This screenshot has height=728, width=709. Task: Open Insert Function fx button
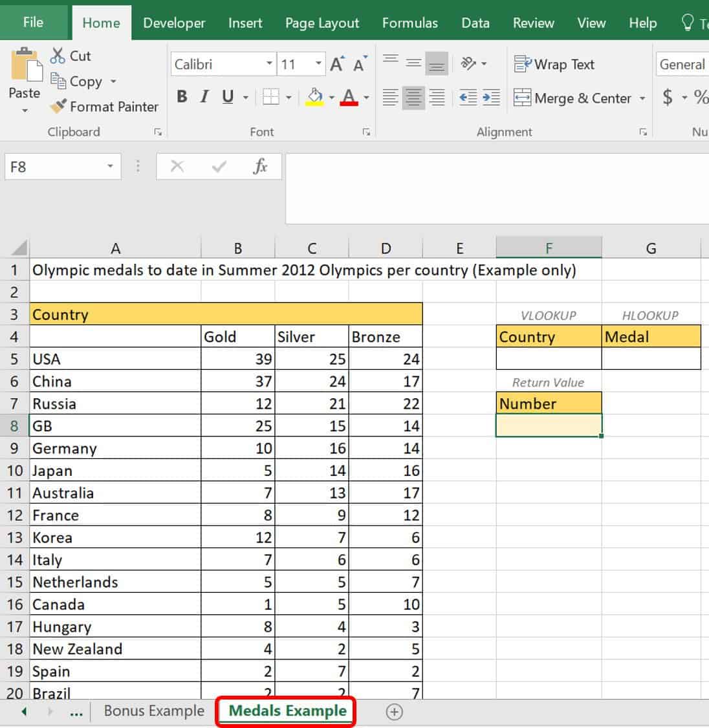[260, 166]
